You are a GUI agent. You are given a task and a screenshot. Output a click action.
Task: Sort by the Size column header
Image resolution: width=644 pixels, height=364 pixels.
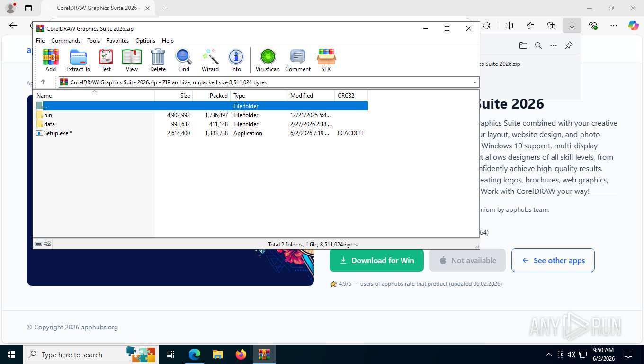(x=174, y=95)
